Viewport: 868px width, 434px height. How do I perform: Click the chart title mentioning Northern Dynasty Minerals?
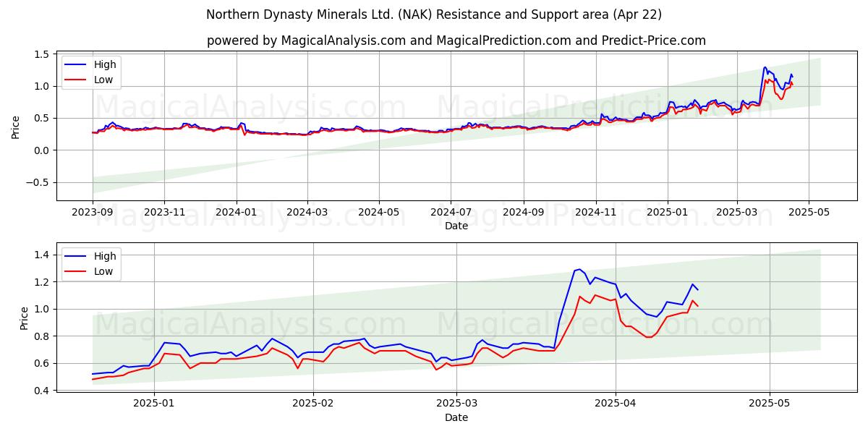(434, 14)
